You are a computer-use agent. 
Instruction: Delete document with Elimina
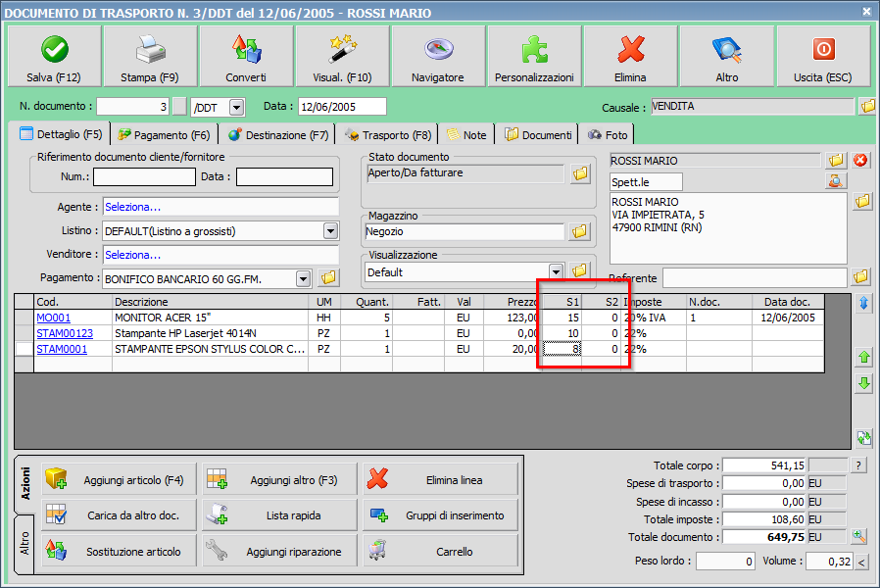point(630,56)
